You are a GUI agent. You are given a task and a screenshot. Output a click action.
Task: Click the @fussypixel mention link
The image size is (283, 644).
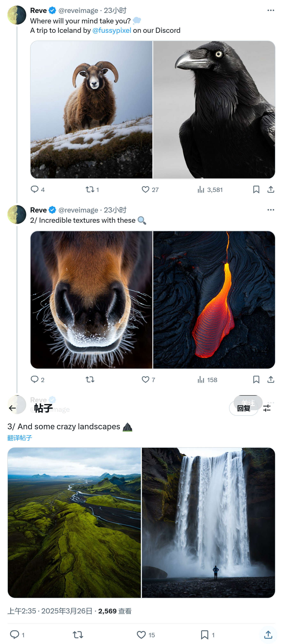[112, 30]
